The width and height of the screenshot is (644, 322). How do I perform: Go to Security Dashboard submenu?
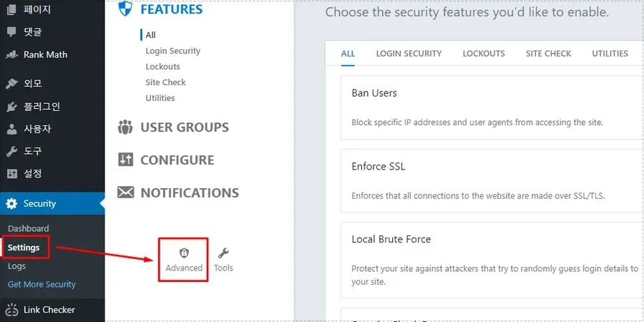click(x=29, y=229)
